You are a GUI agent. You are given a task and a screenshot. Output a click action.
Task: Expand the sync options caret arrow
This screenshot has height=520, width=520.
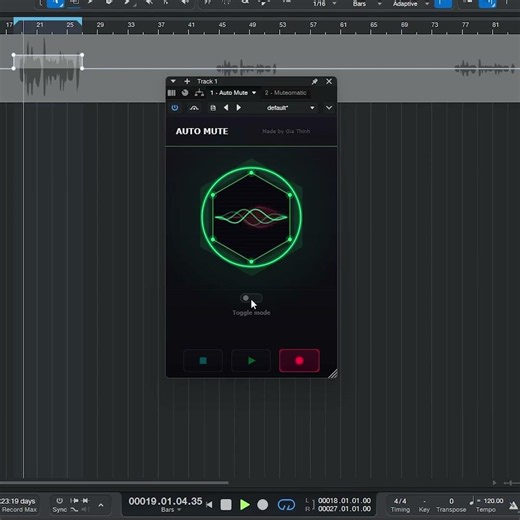pos(101,505)
